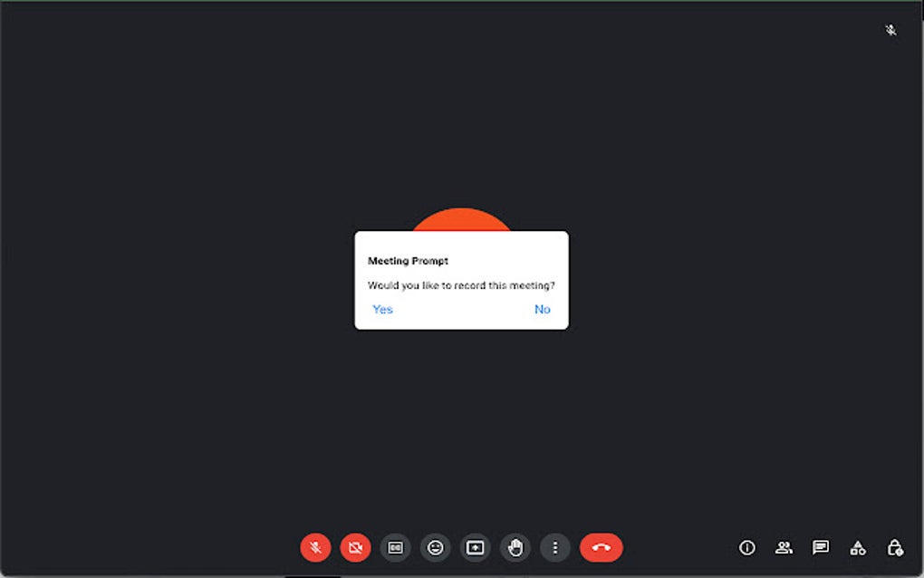Screen dimensions: 924x578
Task: Open host controls
Action: (894, 547)
